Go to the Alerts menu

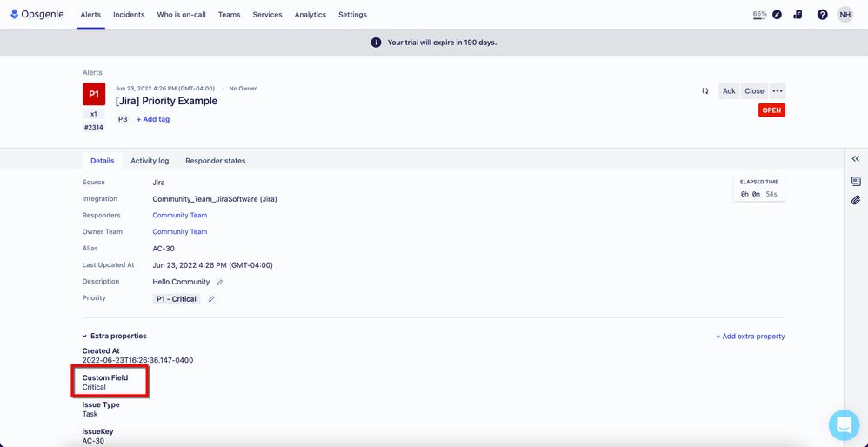[90, 15]
